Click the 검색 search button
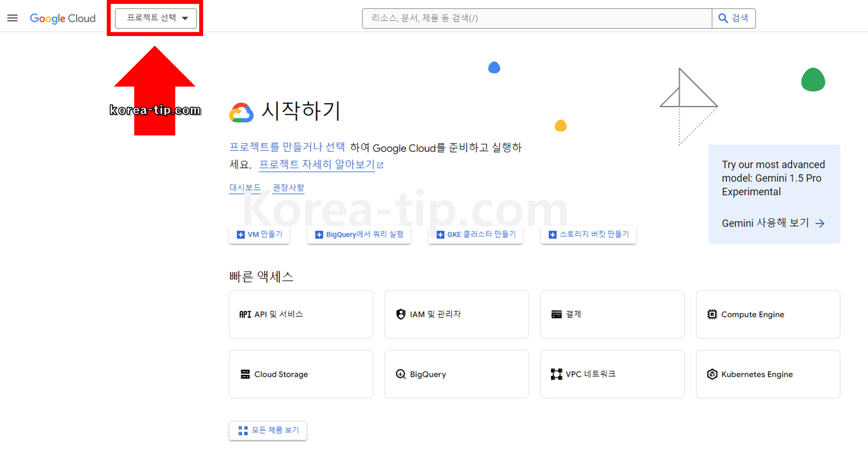This screenshot has height=451, width=868. click(x=733, y=18)
